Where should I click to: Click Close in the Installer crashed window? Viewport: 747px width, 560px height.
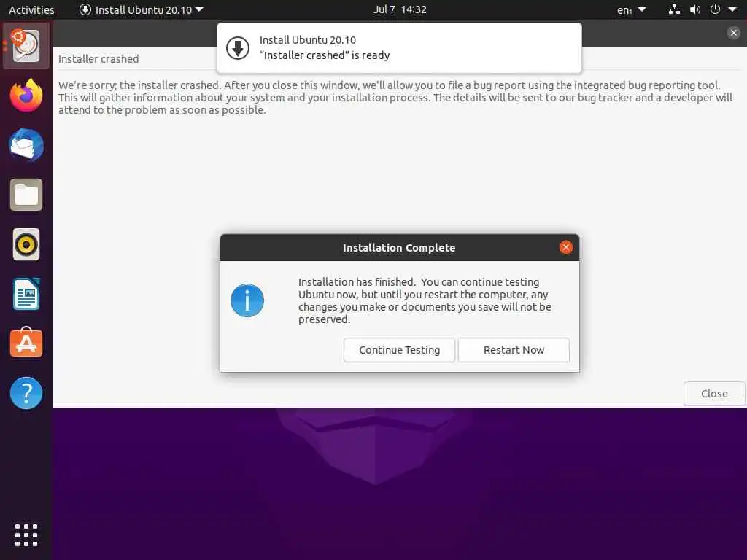714,394
